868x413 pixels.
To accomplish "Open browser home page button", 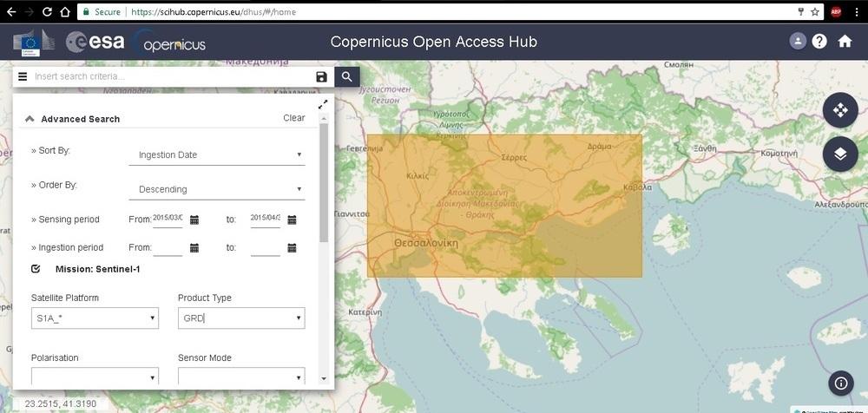I will pyautogui.click(x=65, y=11).
